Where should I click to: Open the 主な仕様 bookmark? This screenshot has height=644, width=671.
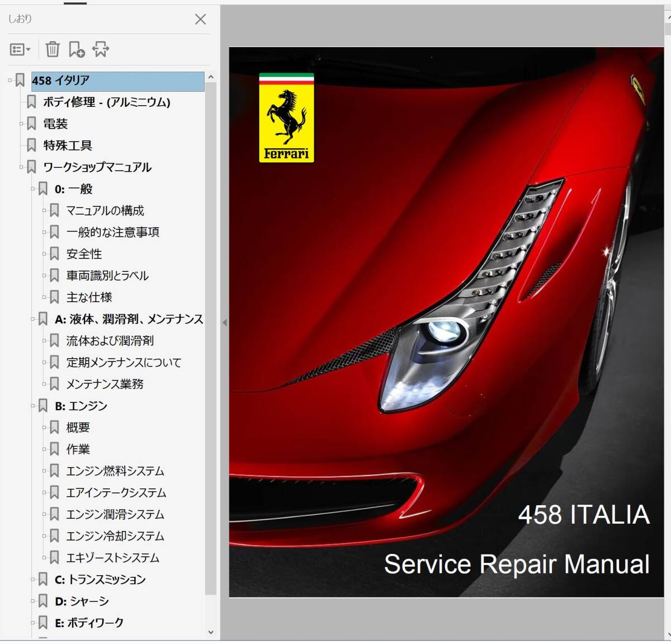click(x=89, y=298)
